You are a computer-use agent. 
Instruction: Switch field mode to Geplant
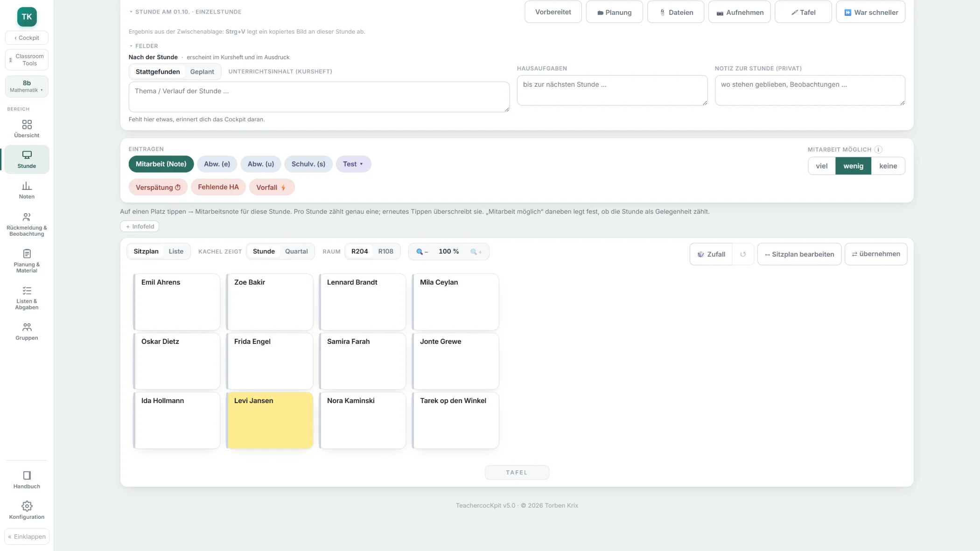(202, 72)
